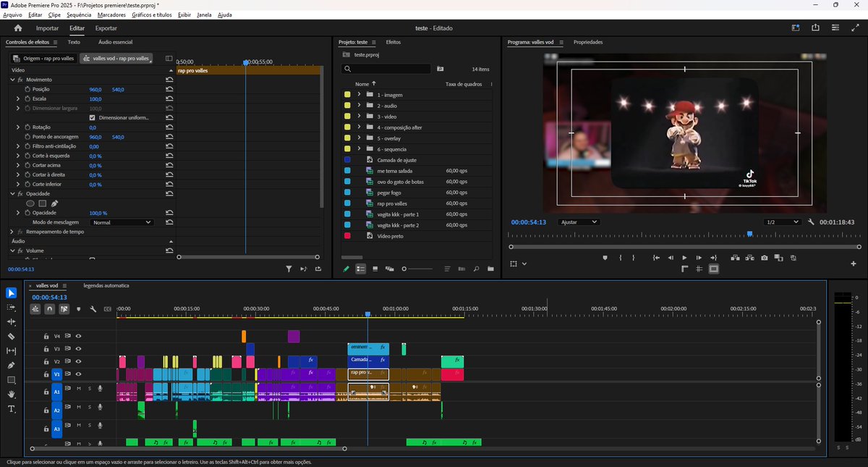The height and width of the screenshot is (467, 868).
Task: Expand the Rotação property
Action: point(18,127)
